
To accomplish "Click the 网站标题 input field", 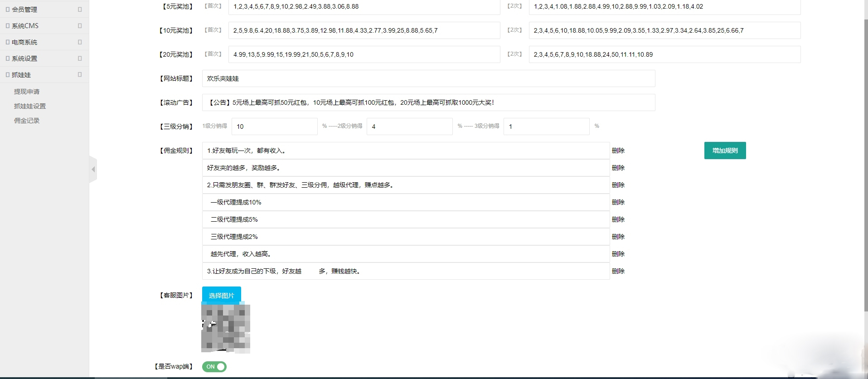I will [x=428, y=78].
